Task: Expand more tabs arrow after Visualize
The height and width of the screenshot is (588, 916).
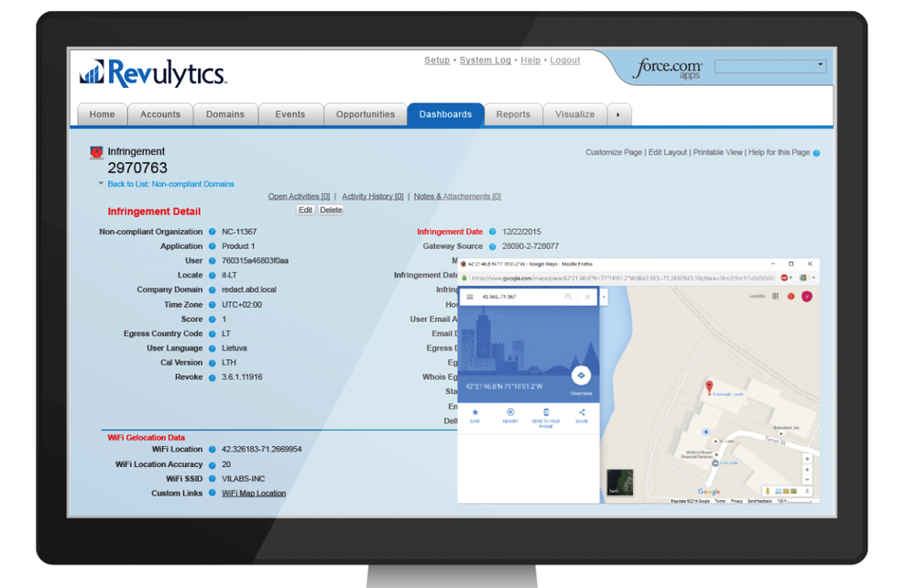Action: [618, 114]
